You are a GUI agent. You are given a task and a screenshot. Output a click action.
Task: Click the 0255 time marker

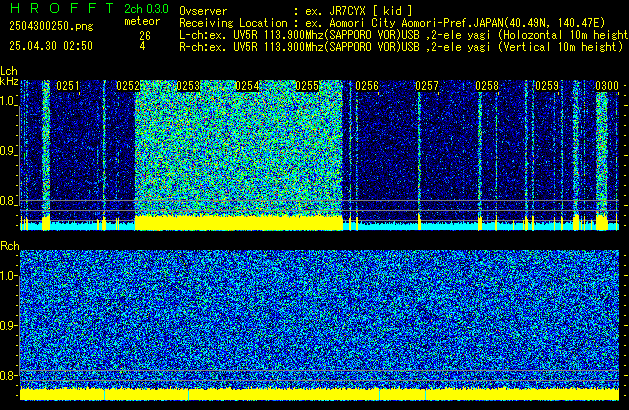click(x=307, y=86)
